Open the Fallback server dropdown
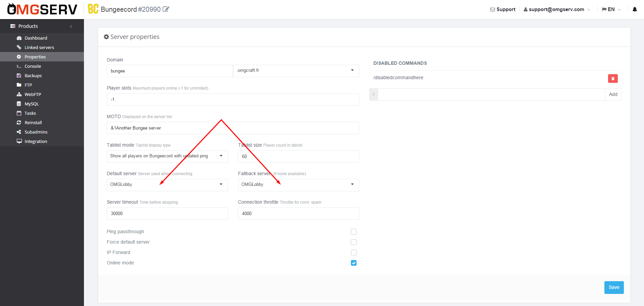 (298, 185)
